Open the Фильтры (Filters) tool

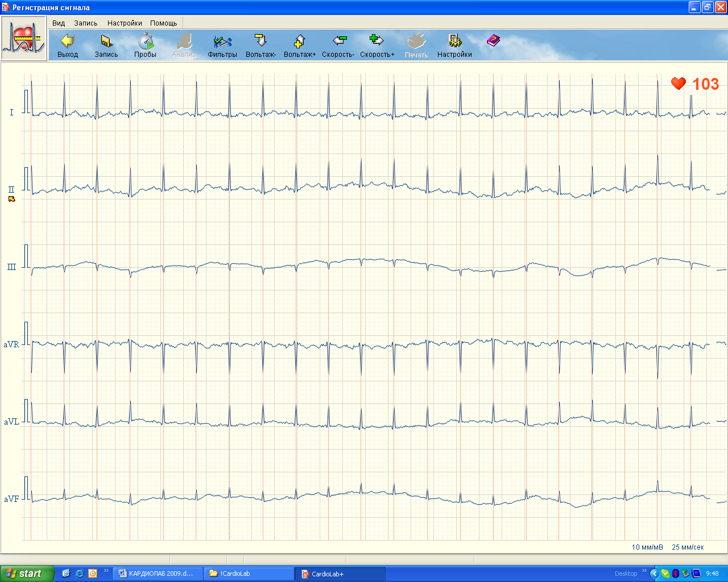click(222, 41)
